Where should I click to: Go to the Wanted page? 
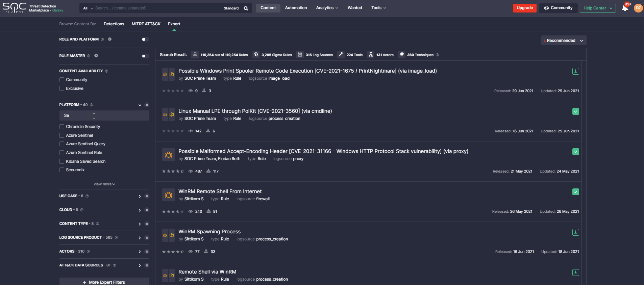[x=355, y=8]
